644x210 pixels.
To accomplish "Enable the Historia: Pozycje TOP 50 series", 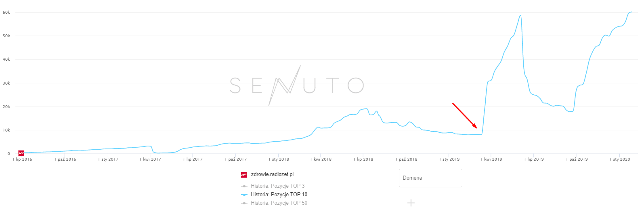I will [x=279, y=203].
